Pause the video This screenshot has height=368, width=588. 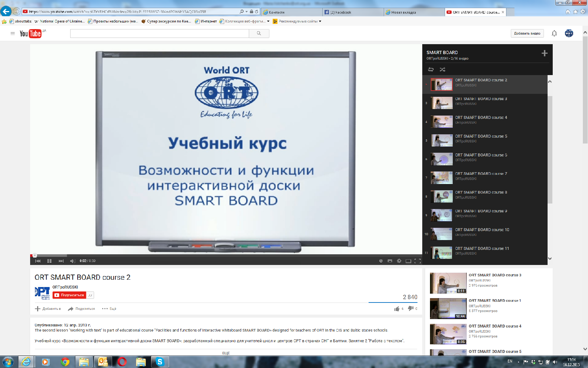pos(49,261)
